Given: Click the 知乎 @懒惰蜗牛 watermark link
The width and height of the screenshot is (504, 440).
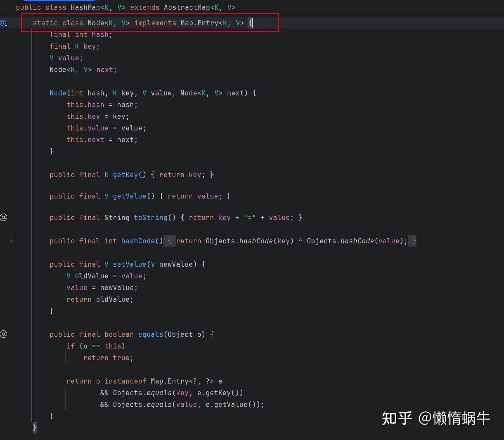Looking at the screenshot, I should click(x=436, y=418).
